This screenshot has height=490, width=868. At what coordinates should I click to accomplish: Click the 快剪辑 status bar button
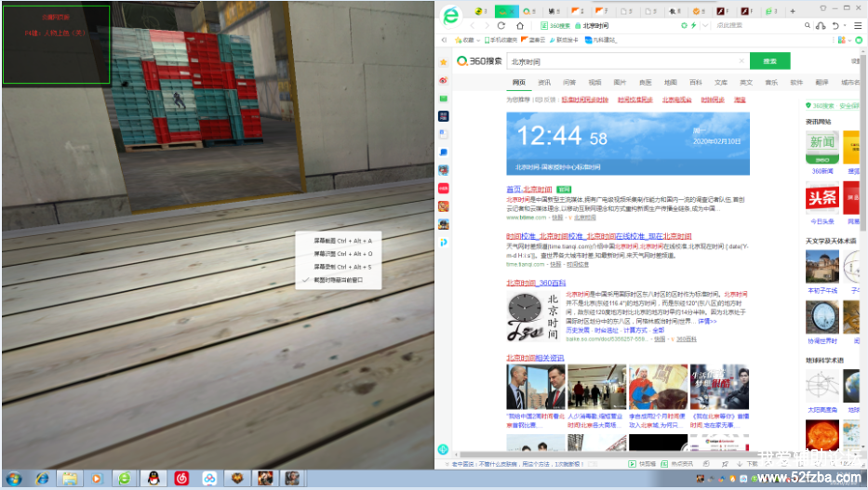(642, 463)
